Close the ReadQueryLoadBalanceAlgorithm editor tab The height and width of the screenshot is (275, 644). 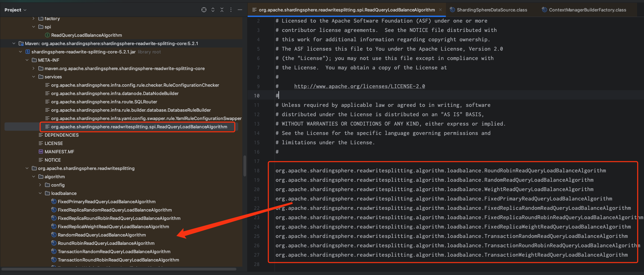(440, 10)
